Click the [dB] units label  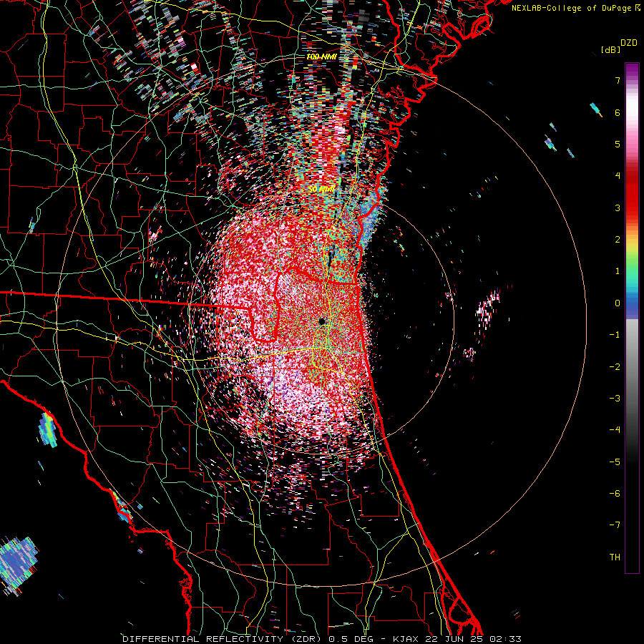pyautogui.click(x=610, y=49)
